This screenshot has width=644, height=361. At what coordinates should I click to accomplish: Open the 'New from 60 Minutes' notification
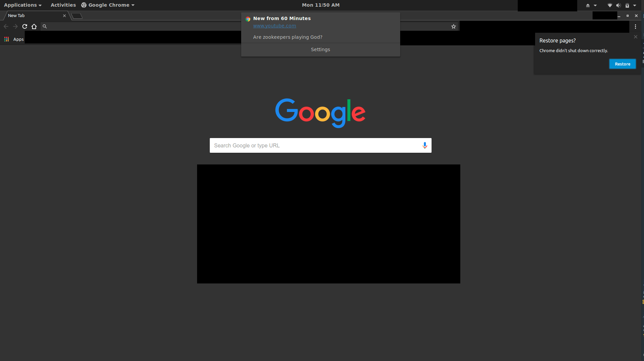(x=282, y=18)
